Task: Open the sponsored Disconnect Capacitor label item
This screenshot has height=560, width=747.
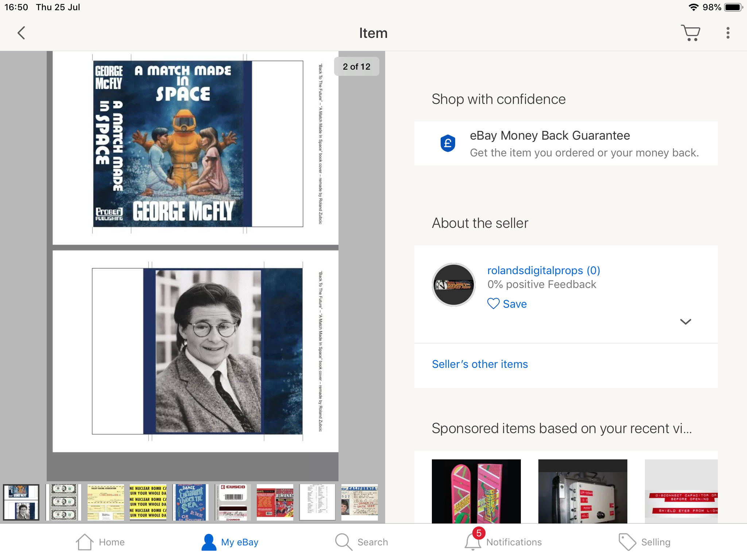Action: pos(681,491)
